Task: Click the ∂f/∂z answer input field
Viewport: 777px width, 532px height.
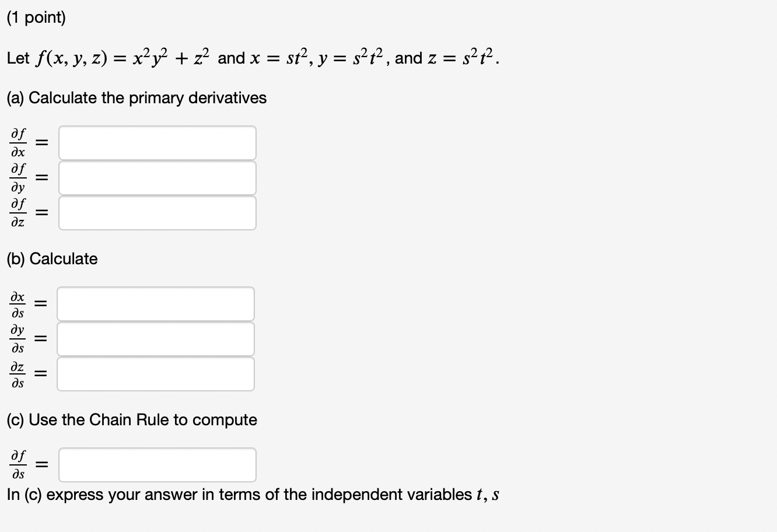Action: click(157, 213)
